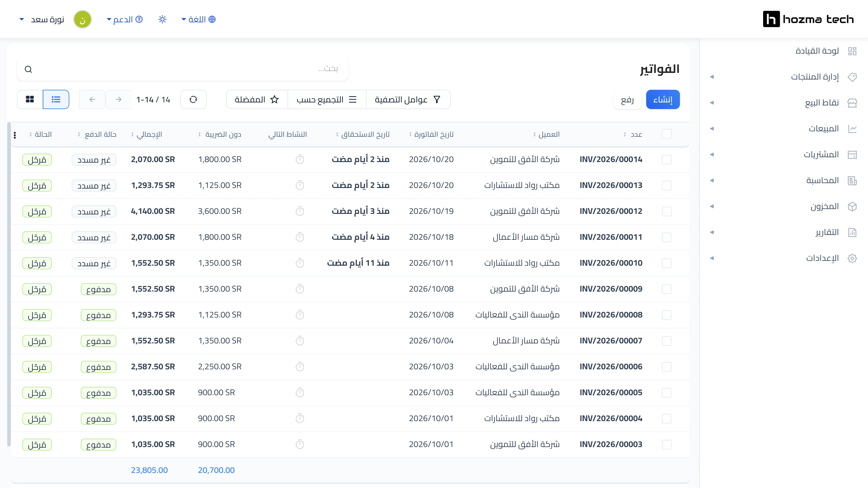Click the رفع upload button
868x488 pixels.
(x=627, y=99)
